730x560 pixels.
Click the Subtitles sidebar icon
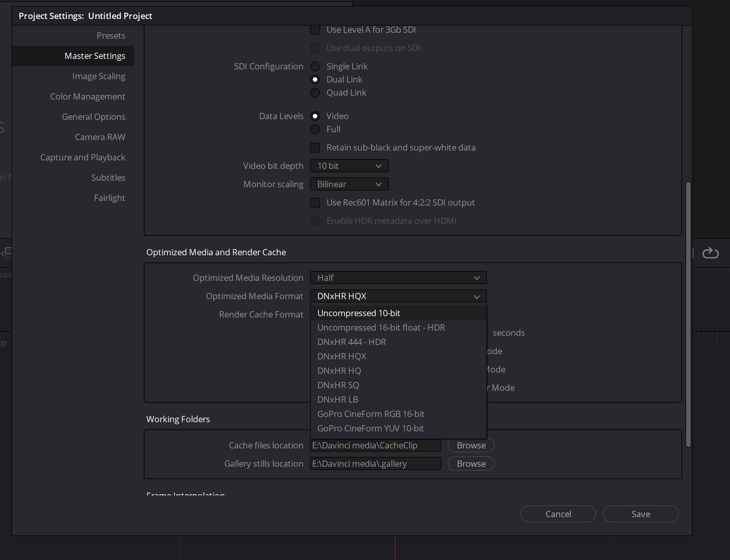108,177
